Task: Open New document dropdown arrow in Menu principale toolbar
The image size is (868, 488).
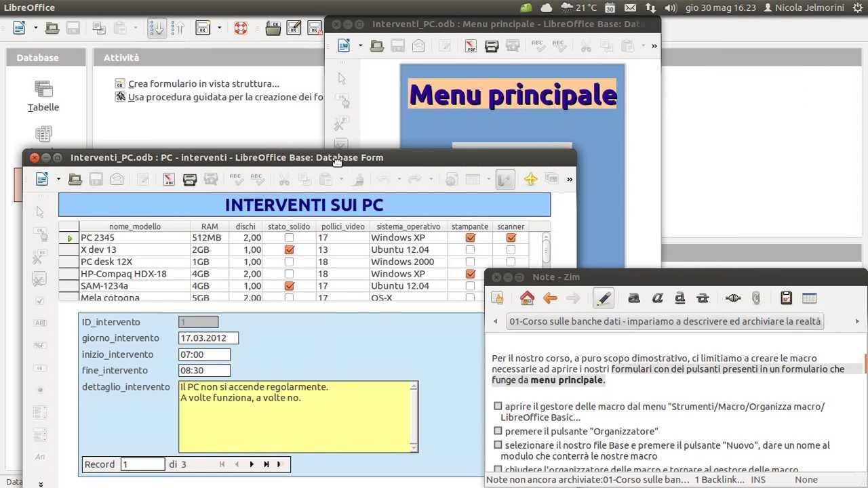Action: (360, 46)
